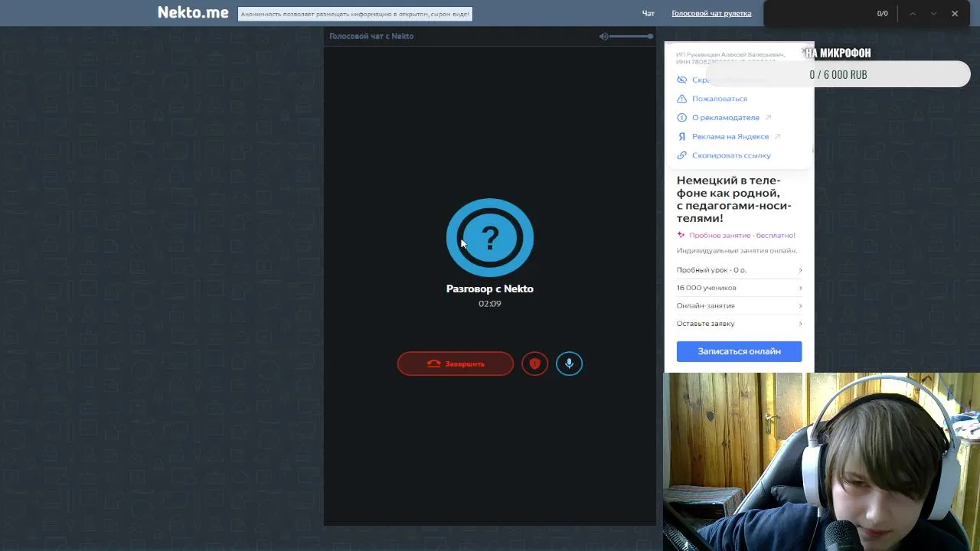Click the Nekto.me logo
The width and height of the screenshot is (980, 551).
tap(193, 13)
